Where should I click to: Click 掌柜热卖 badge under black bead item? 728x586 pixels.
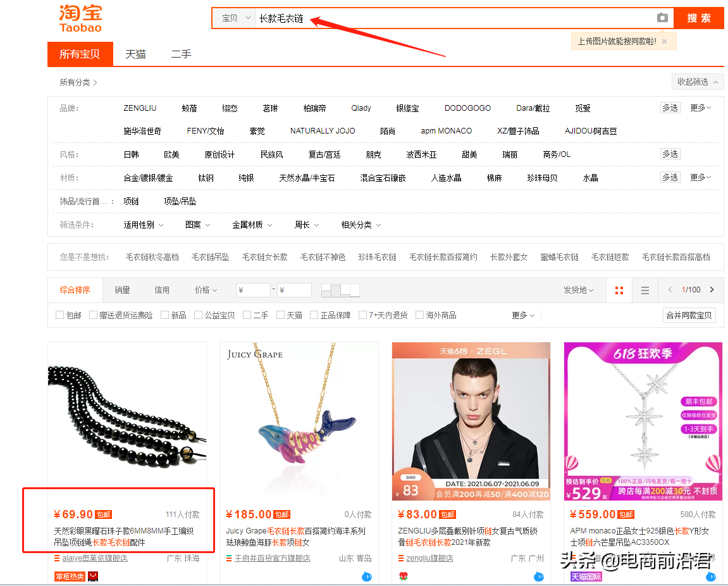70,577
